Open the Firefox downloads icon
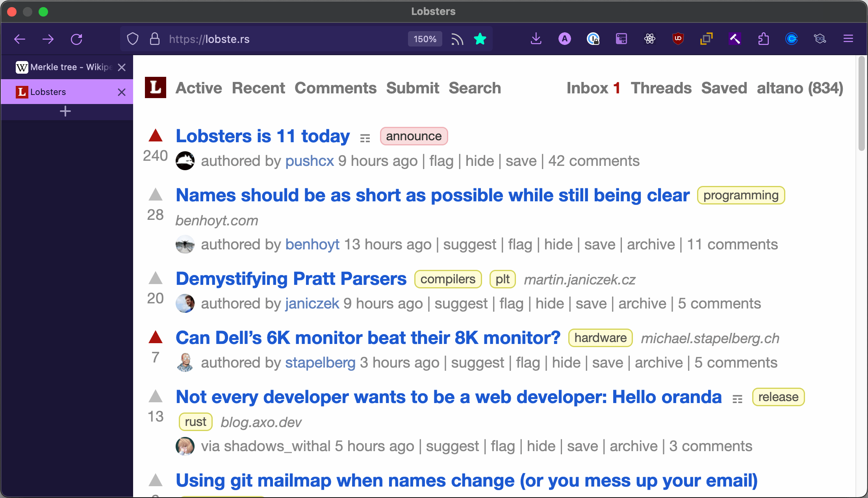 536,39
